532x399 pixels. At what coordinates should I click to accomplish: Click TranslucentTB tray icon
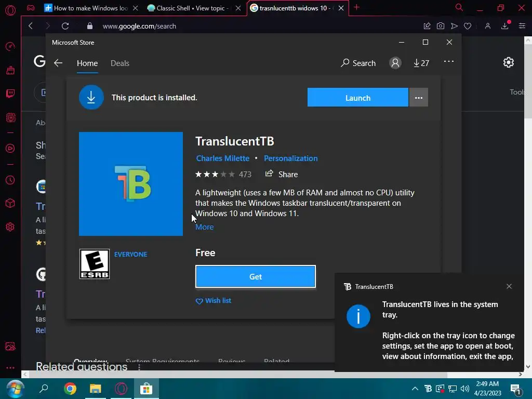tap(428, 389)
